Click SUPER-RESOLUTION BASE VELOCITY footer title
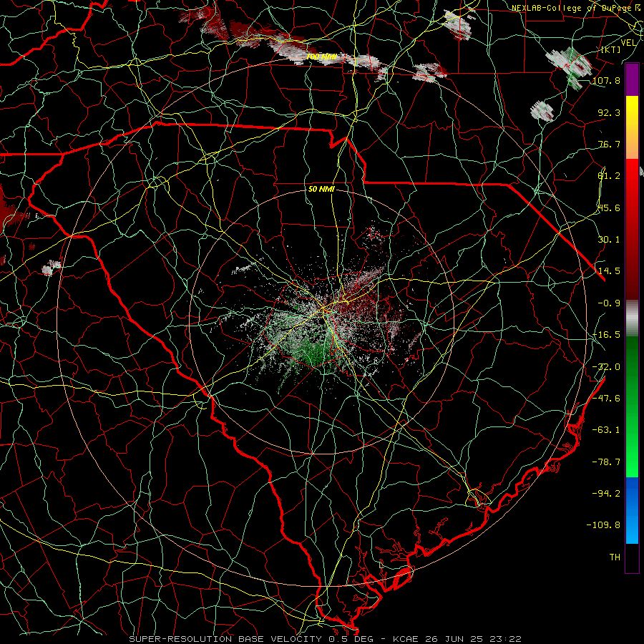The width and height of the screenshot is (644, 644). (x=225, y=639)
